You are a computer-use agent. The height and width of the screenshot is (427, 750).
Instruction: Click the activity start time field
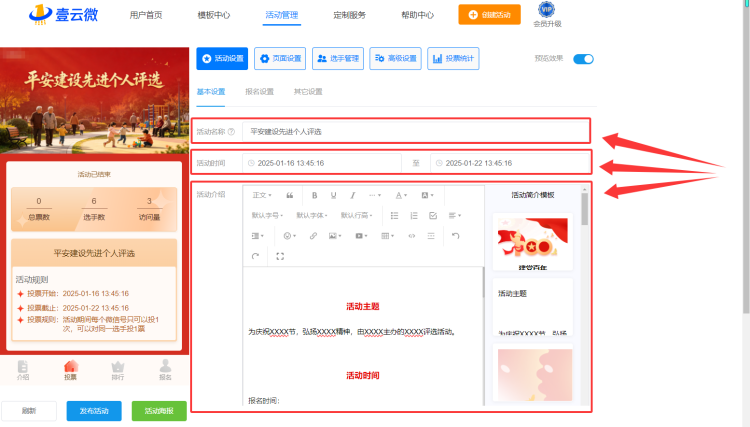pos(322,163)
